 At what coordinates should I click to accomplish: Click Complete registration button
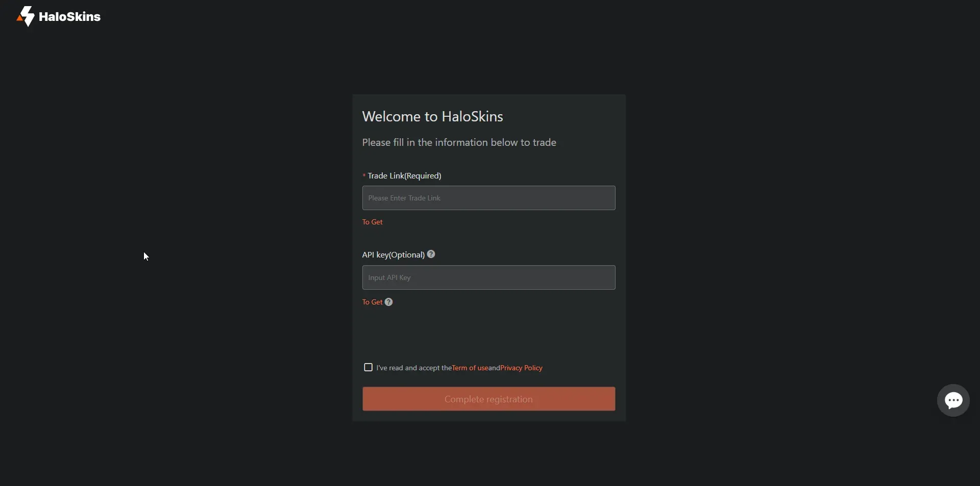[x=489, y=399]
